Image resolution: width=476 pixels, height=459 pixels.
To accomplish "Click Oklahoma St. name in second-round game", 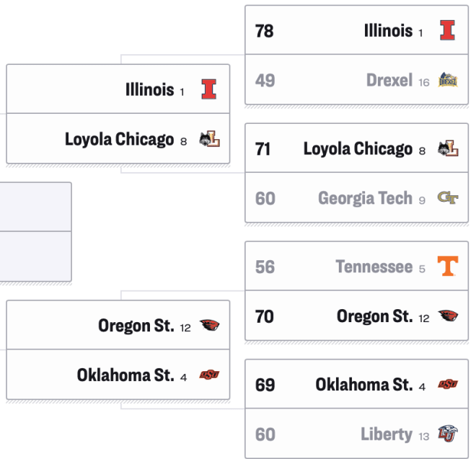I will click(x=125, y=375).
